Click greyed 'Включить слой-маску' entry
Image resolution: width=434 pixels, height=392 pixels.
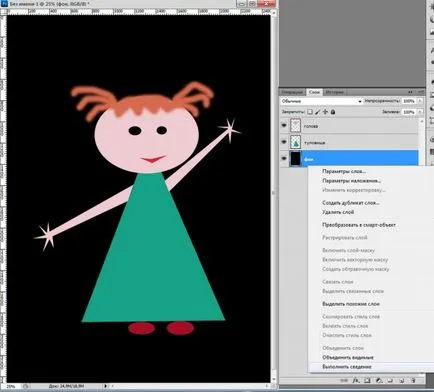348,250
